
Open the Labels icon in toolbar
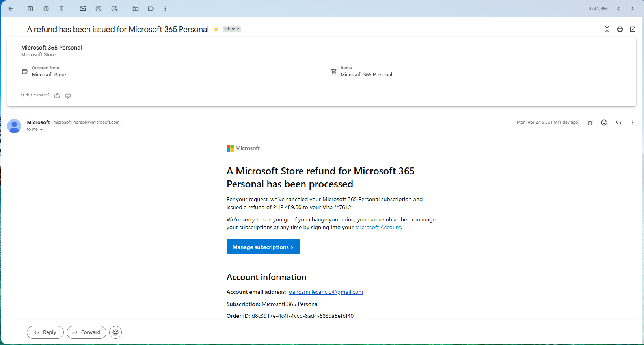(151, 9)
